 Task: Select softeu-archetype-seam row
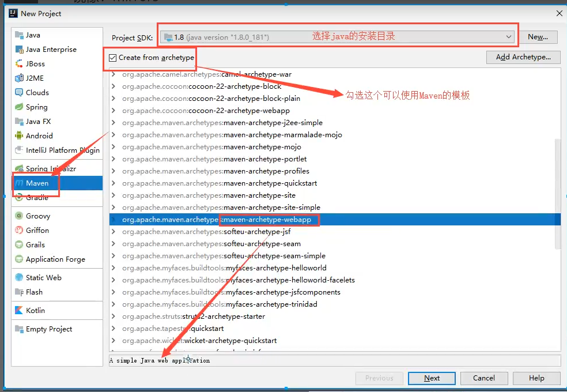click(x=335, y=244)
